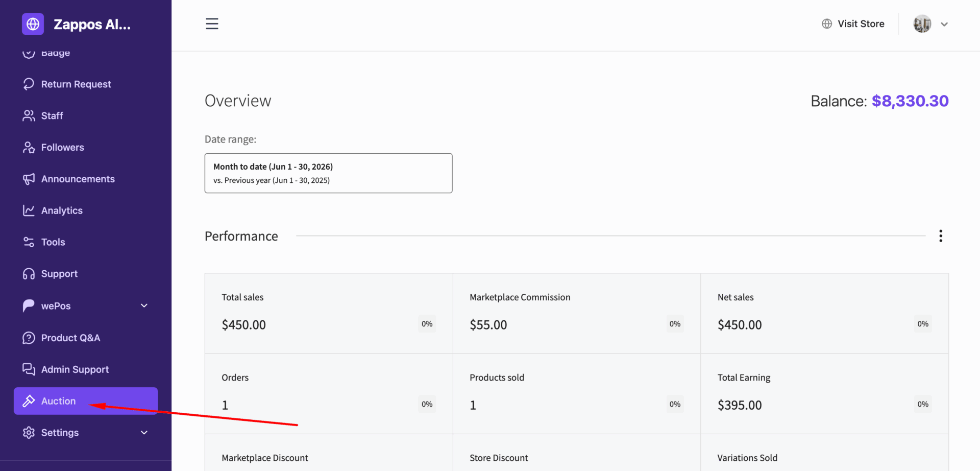Click the wePos logo icon
The width and height of the screenshot is (980, 471).
[x=29, y=305]
